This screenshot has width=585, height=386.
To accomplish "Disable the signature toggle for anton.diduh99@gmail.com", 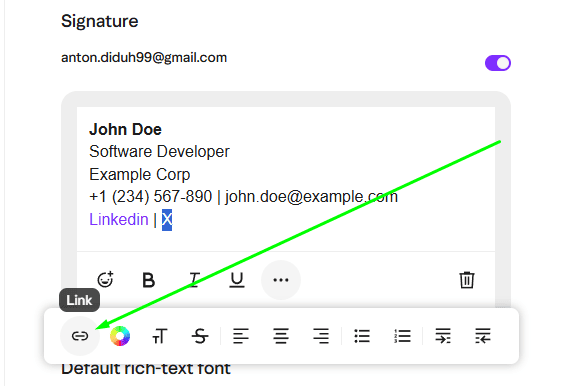I will pyautogui.click(x=498, y=63).
